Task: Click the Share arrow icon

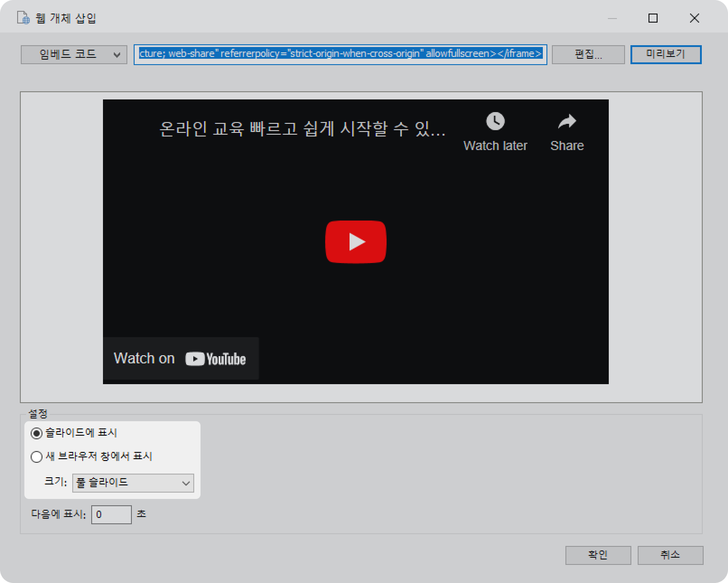Action: (x=567, y=121)
